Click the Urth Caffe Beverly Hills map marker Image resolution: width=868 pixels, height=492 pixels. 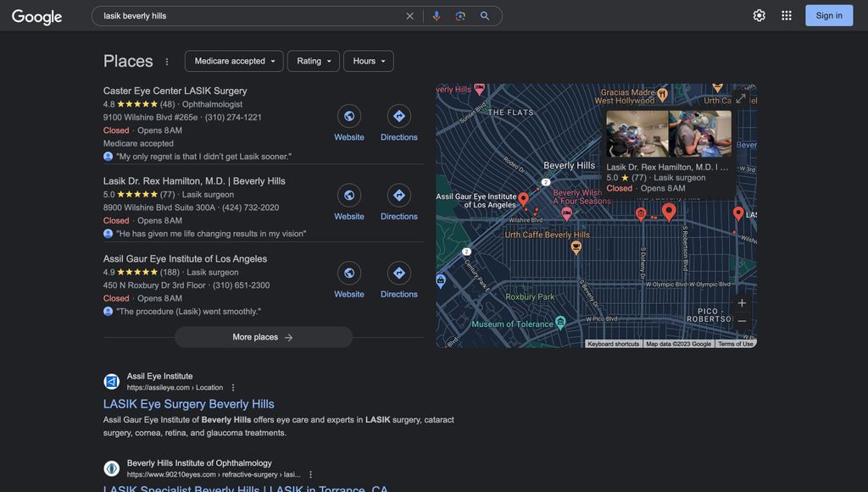576,247
